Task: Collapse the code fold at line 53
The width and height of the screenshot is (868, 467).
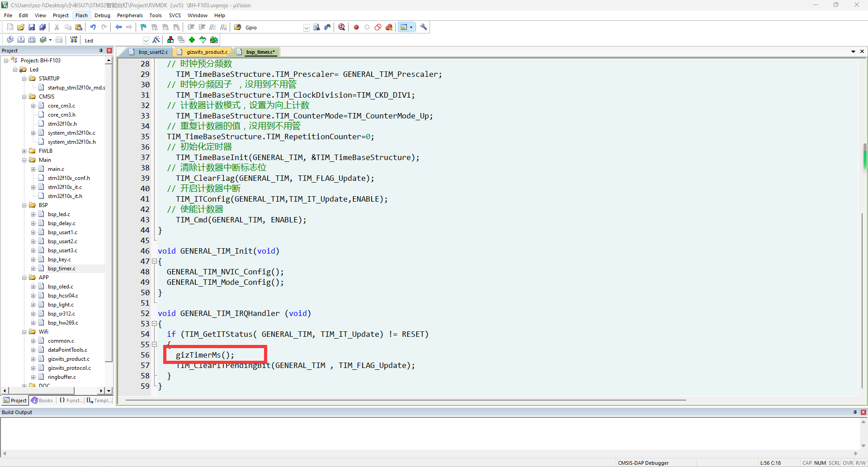Action: click(x=154, y=324)
